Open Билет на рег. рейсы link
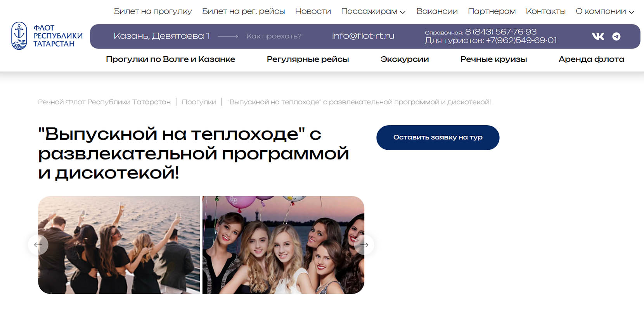 [x=243, y=12]
